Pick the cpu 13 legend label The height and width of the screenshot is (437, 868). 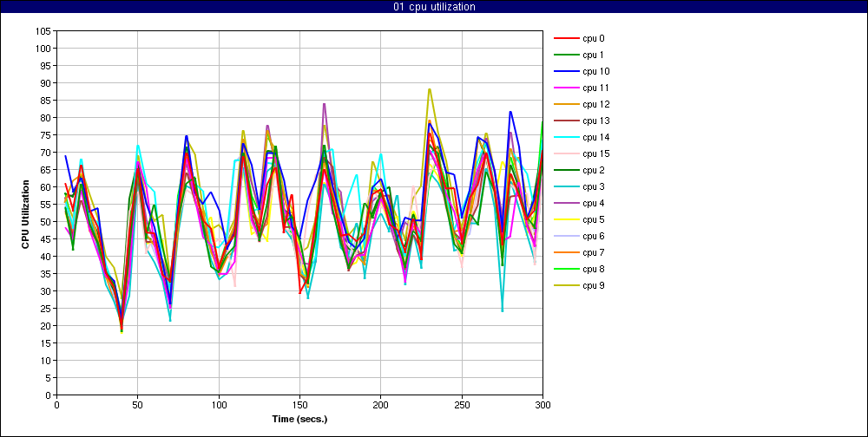pos(595,121)
